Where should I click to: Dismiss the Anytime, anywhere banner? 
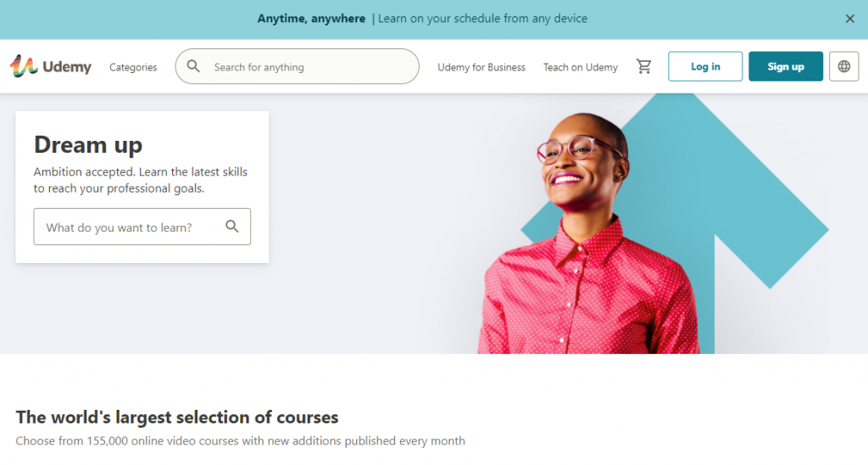coord(850,19)
